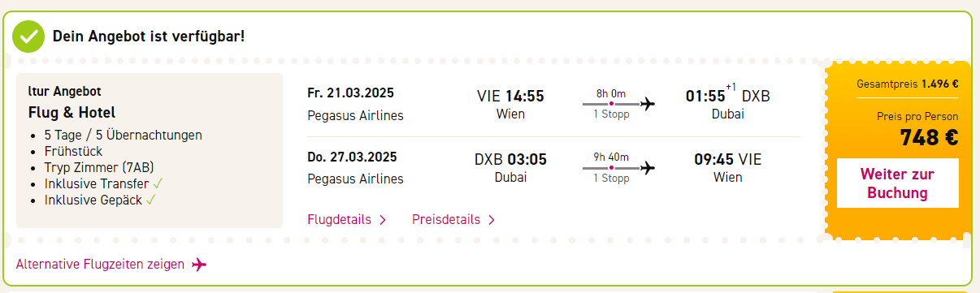Select the Fr. 21.03.2025 outbound date
980x293 pixels.
(x=350, y=93)
